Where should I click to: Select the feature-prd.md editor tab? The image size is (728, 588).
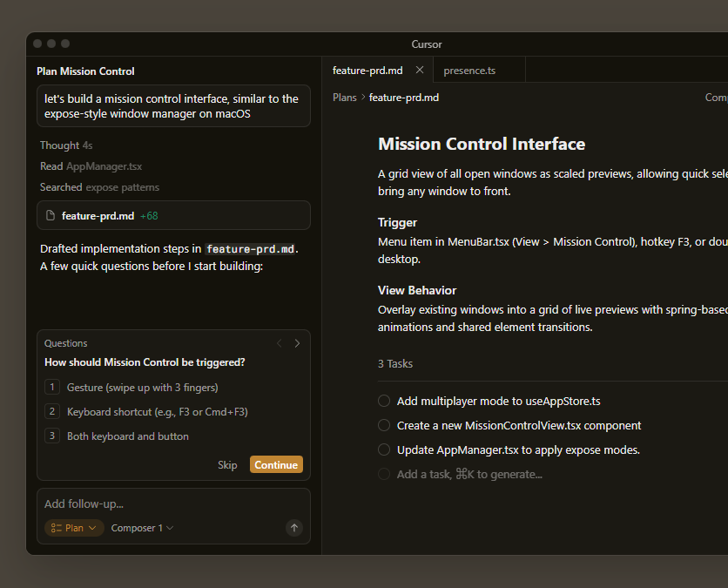coord(367,70)
